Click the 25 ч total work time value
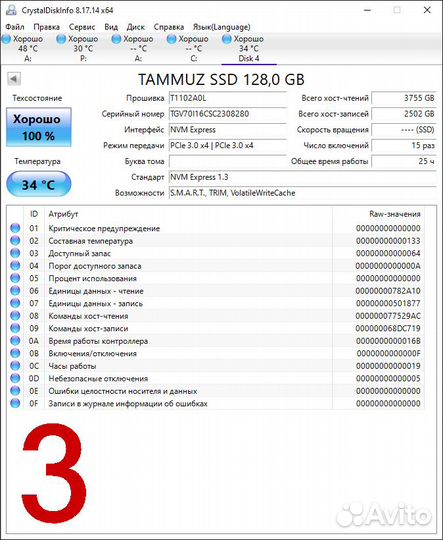The height and width of the screenshot is (540, 443). [404, 162]
